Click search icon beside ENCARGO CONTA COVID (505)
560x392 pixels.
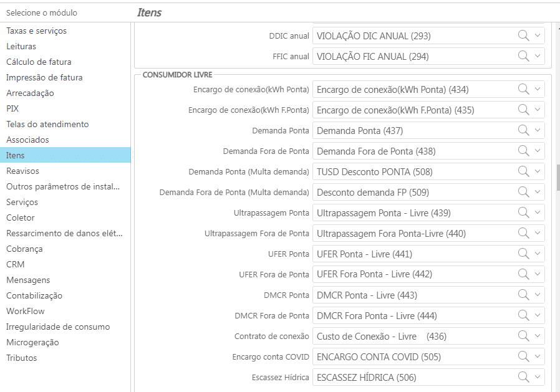523,356
